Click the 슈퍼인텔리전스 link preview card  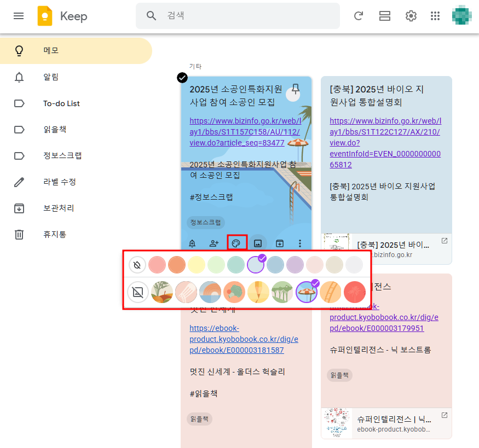tap(386, 423)
